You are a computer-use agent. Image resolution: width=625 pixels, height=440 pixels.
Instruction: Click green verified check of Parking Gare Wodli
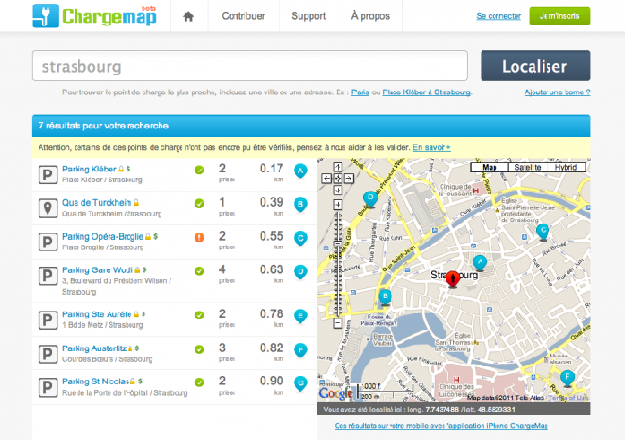tap(199, 271)
